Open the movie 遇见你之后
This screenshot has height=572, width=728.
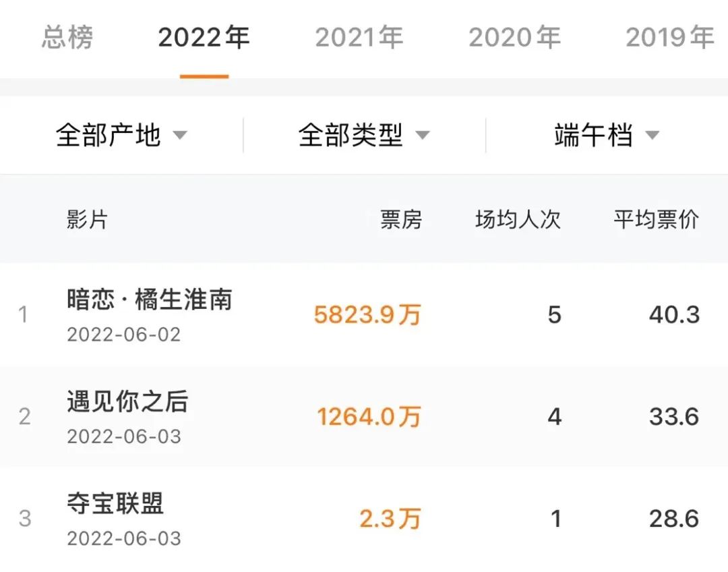127,402
